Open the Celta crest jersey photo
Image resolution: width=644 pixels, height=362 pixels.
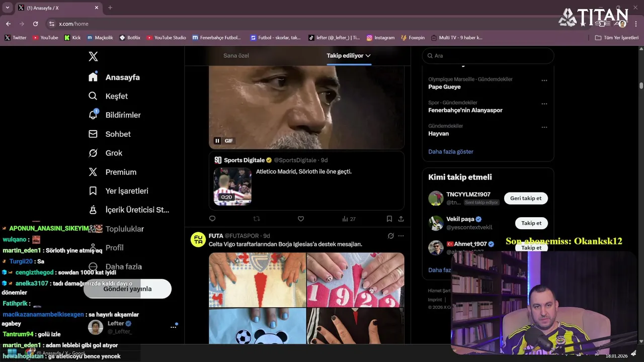(x=257, y=280)
